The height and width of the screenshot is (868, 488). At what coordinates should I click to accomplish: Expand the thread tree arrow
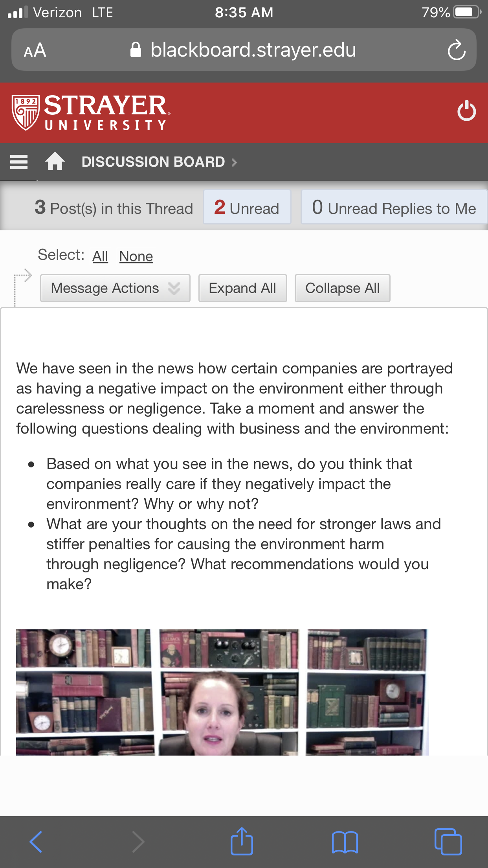(23, 276)
